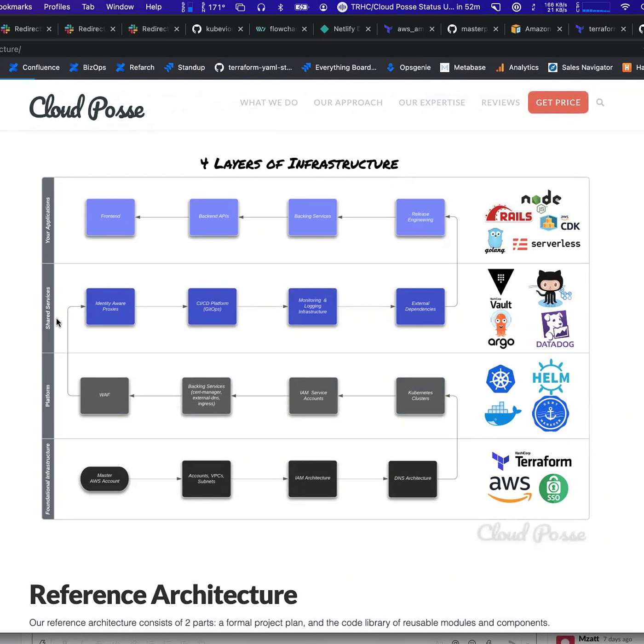Open the Confluence bookmark

(34, 68)
